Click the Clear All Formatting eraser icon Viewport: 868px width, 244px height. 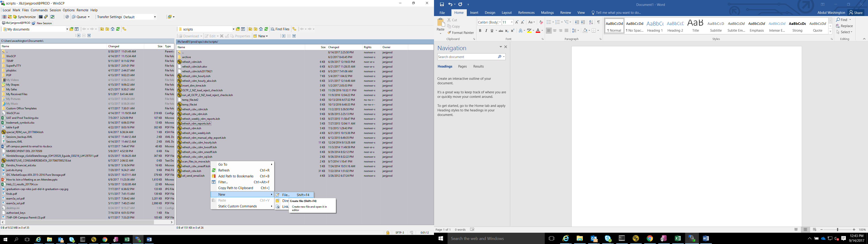point(541,22)
